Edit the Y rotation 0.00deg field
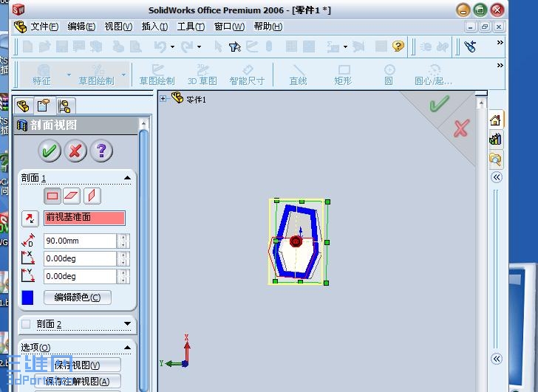Viewport: 538px width, 392px height. (x=81, y=276)
